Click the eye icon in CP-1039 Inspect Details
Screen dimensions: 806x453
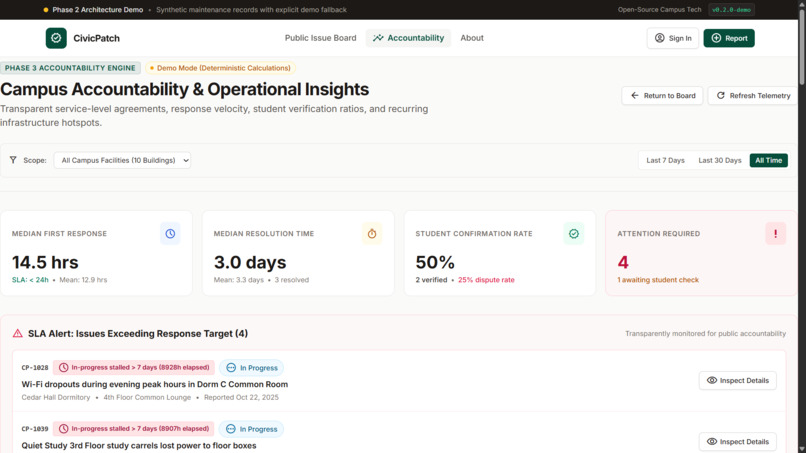(x=712, y=442)
